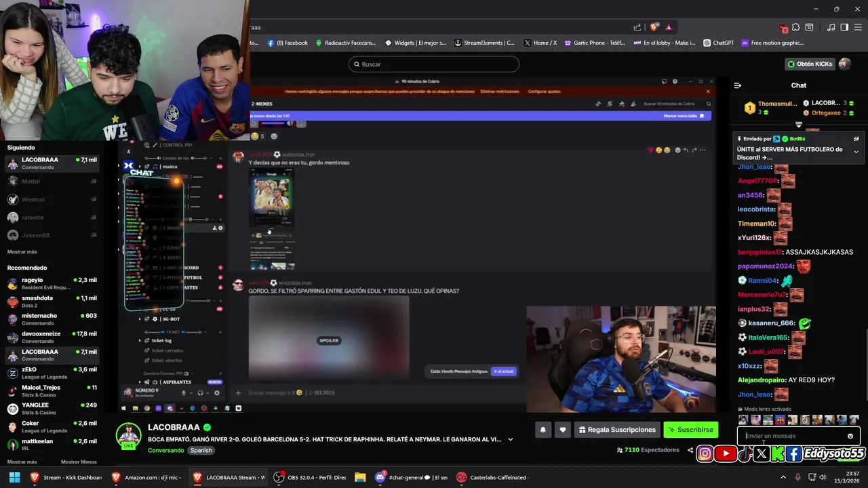The image size is (868, 488).
Task: Toggle the browser sidebar panel icon
Action: click(x=844, y=27)
